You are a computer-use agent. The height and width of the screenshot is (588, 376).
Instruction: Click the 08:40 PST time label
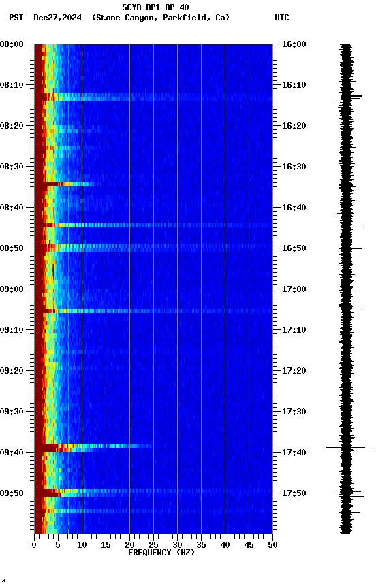point(12,208)
